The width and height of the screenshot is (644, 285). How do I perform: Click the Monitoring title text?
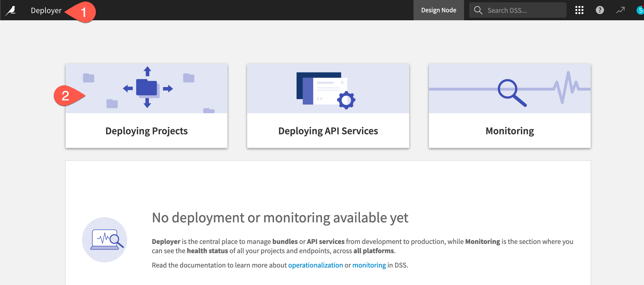click(510, 131)
